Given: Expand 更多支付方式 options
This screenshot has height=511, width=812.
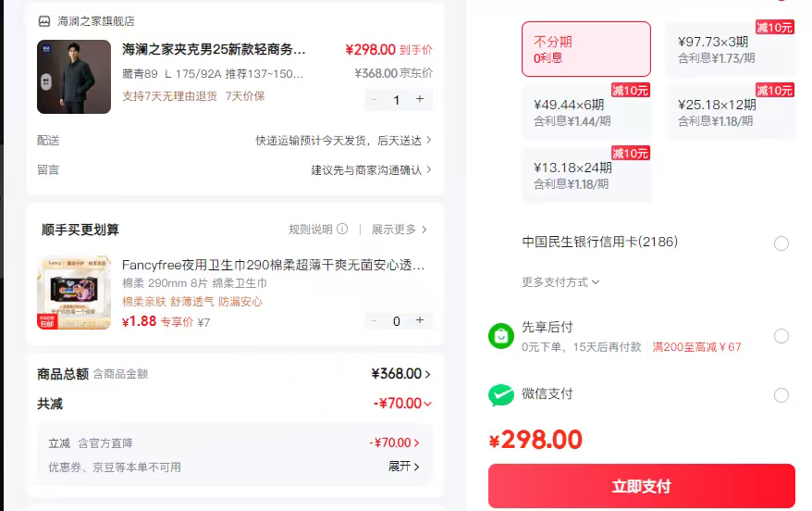Looking at the screenshot, I should pyautogui.click(x=561, y=282).
